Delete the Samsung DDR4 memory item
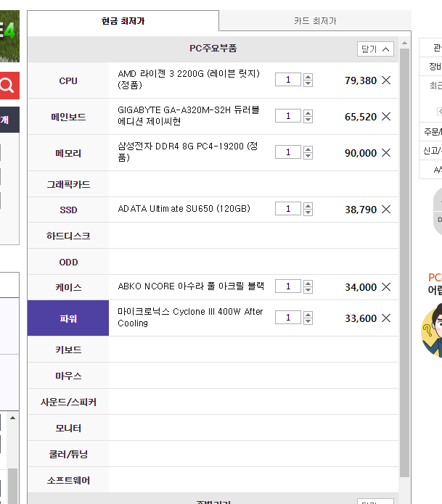442x504 pixels. point(386,153)
